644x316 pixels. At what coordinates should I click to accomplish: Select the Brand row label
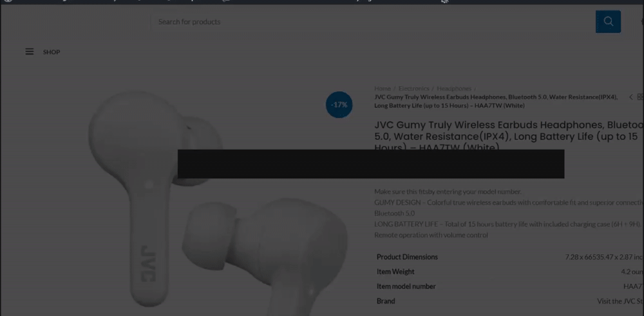pyautogui.click(x=386, y=301)
